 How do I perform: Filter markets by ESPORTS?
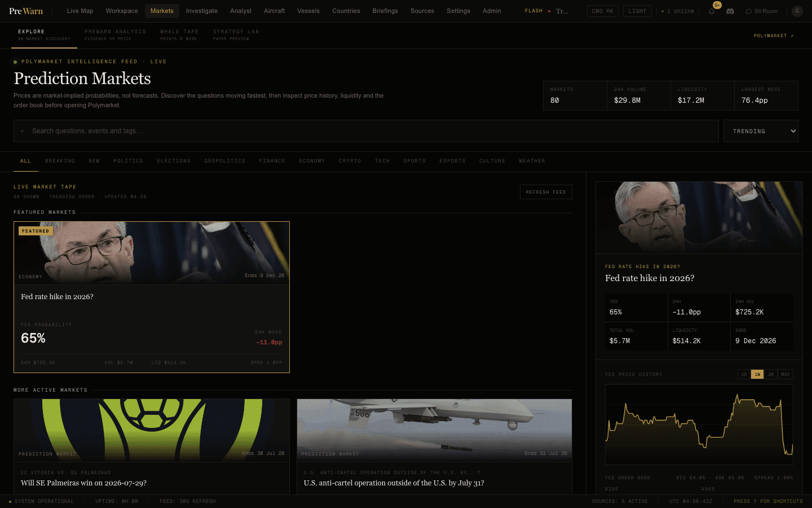coord(452,161)
